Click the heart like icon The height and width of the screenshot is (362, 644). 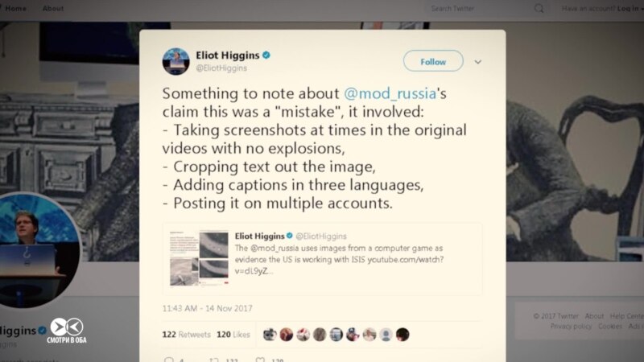point(260,360)
